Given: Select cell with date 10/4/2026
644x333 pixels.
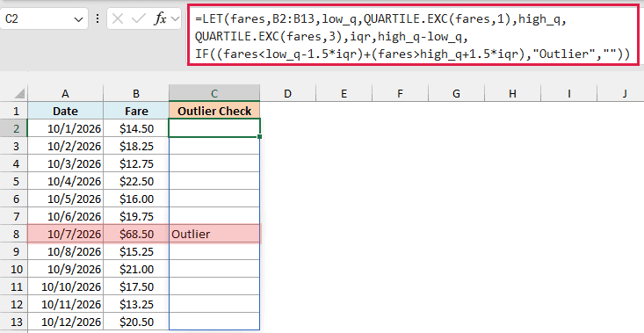Looking at the screenshot, I should (x=65, y=181).
